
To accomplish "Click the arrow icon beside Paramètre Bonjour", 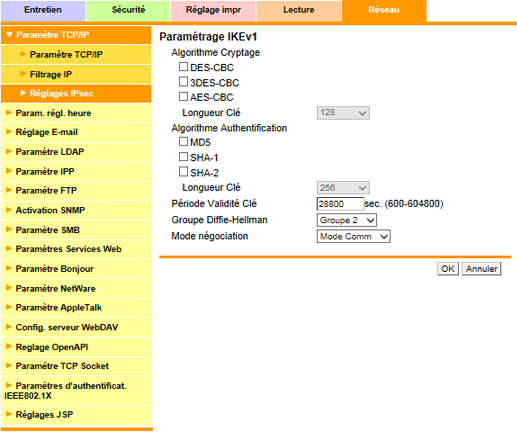I will [x=9, y=268].
